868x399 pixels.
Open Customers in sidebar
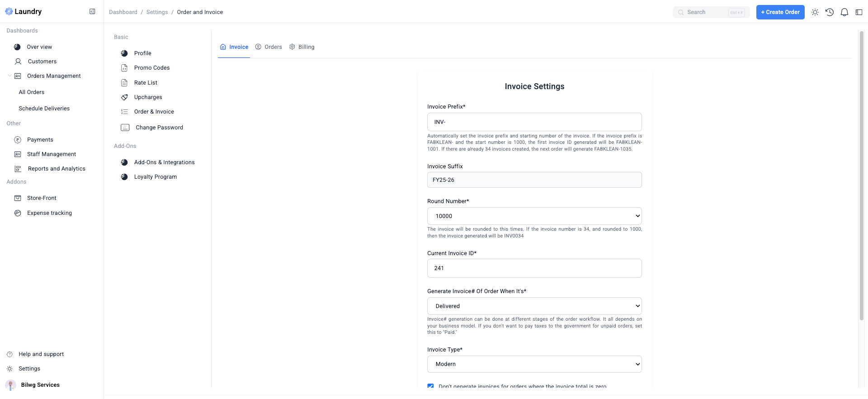(x=42, y=62)
